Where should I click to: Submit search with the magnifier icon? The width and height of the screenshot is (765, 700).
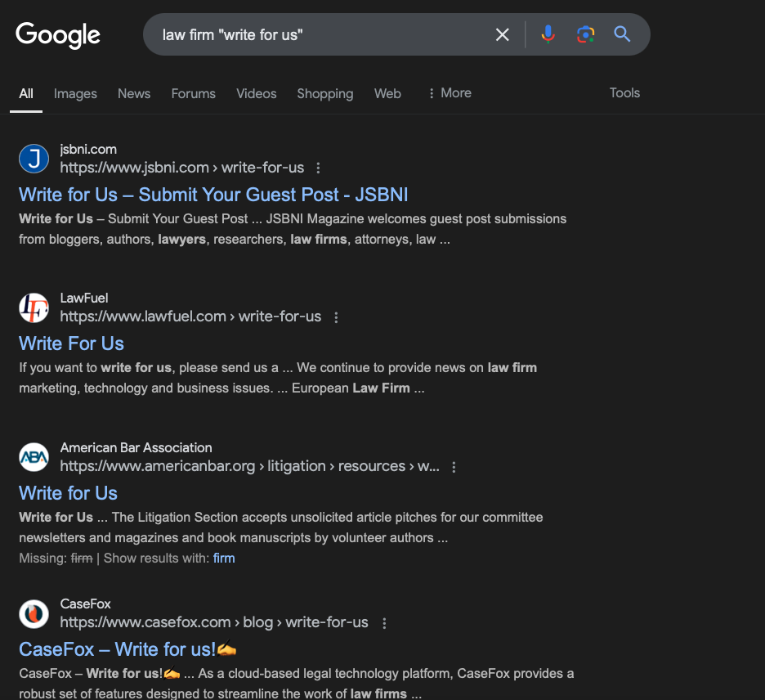[622, 34]
